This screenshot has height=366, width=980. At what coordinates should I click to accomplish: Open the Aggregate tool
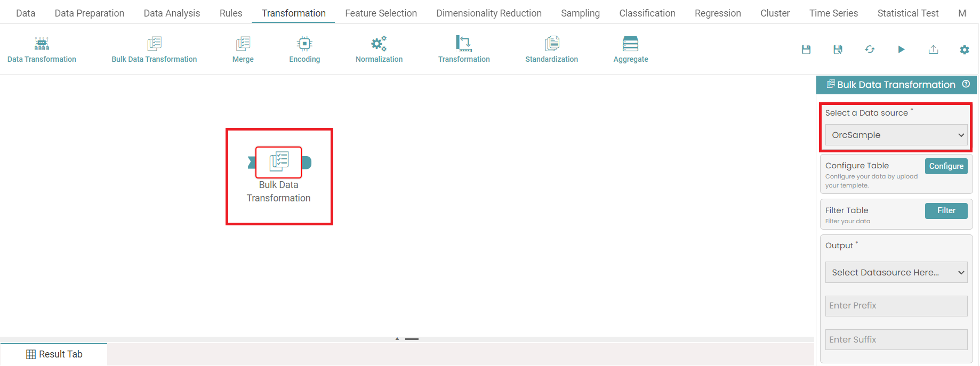(x=630, y=44)
